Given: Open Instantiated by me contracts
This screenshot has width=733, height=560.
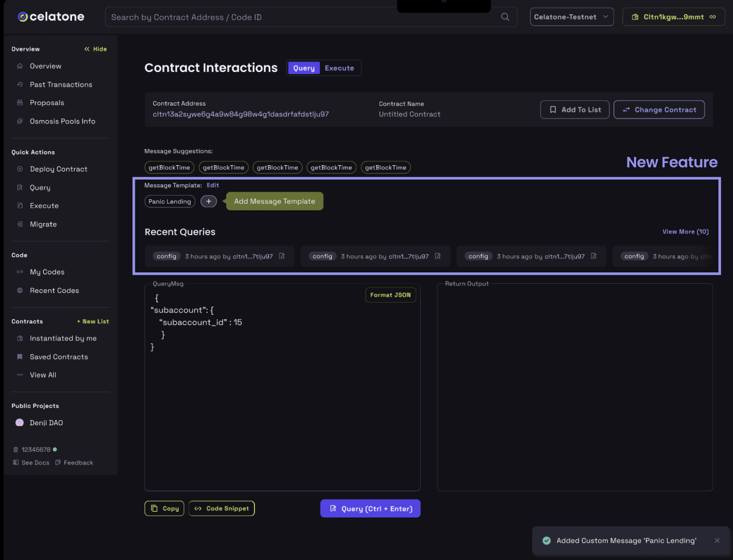Looking at the screenshot, I should (63, 338).
